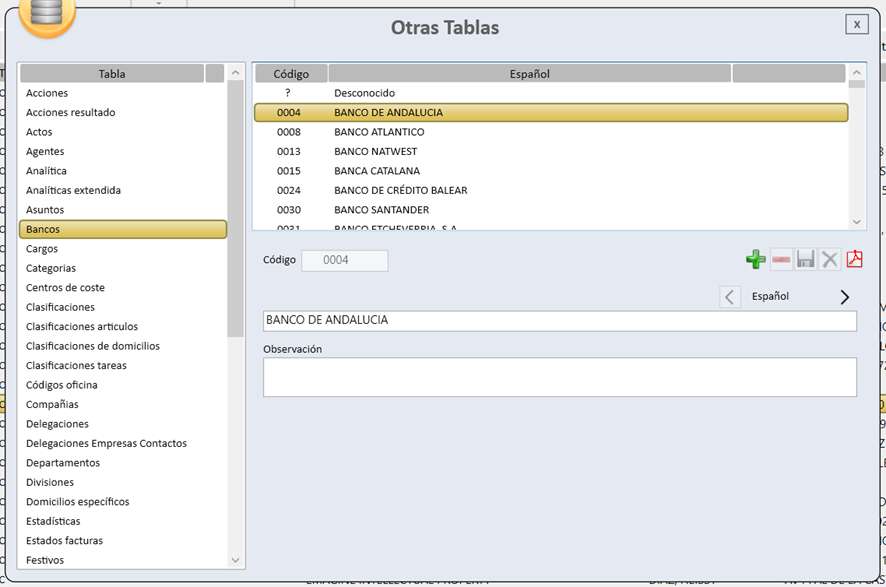Click the Español column header

[x=529, y=74]
